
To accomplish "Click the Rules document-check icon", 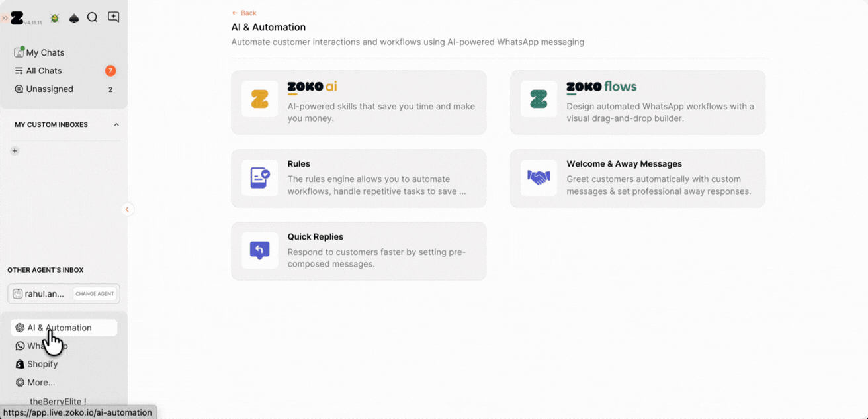I will point(260,177).
